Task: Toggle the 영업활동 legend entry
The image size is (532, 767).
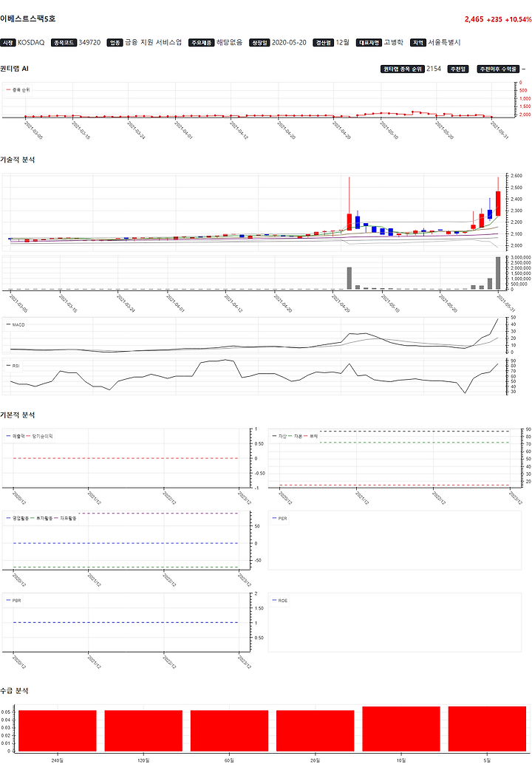Action: click(18, 518)
